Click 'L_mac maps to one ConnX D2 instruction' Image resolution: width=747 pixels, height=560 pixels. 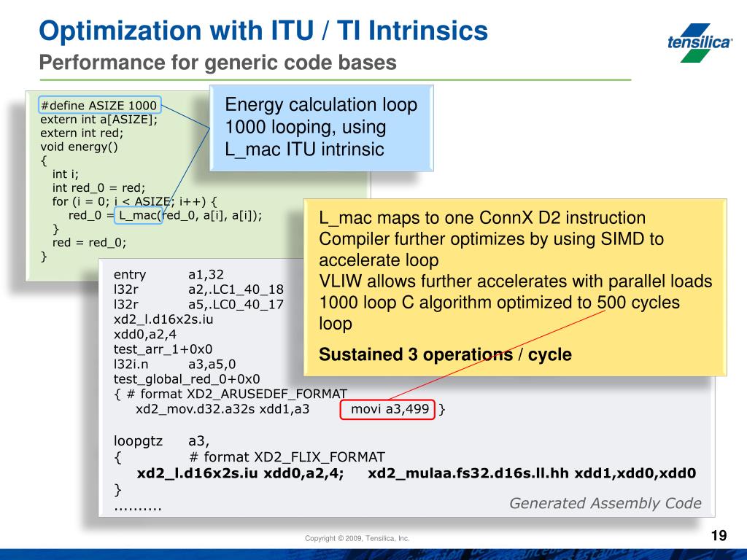(x=482, y=217)
